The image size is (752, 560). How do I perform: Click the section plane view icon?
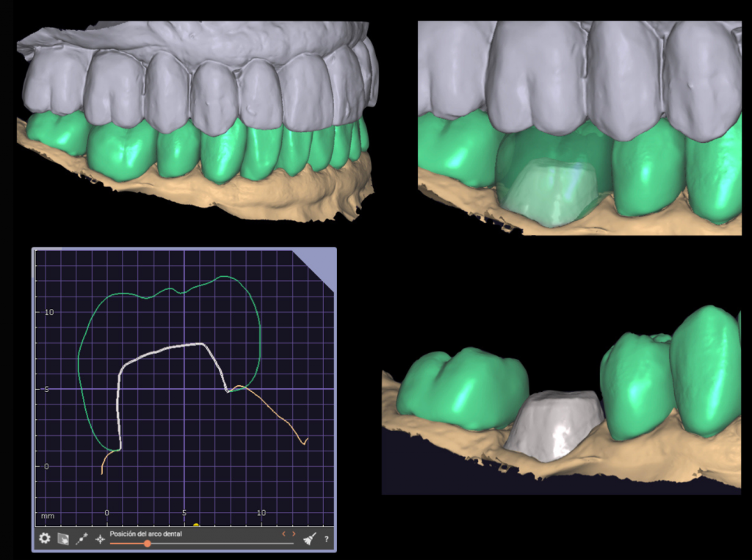64,539
